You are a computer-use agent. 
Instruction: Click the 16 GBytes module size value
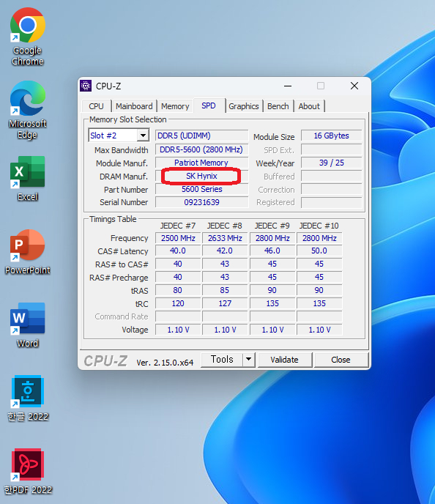tap(331, 136)
